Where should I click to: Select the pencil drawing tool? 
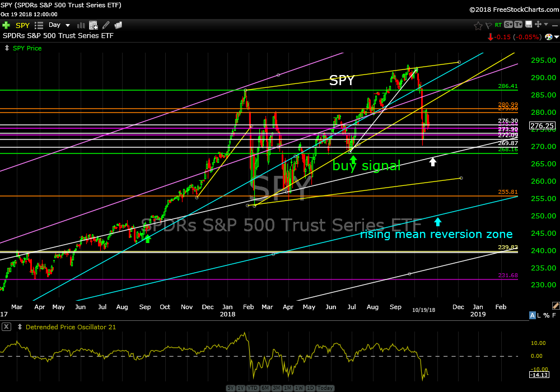click(x=106, y=25)
